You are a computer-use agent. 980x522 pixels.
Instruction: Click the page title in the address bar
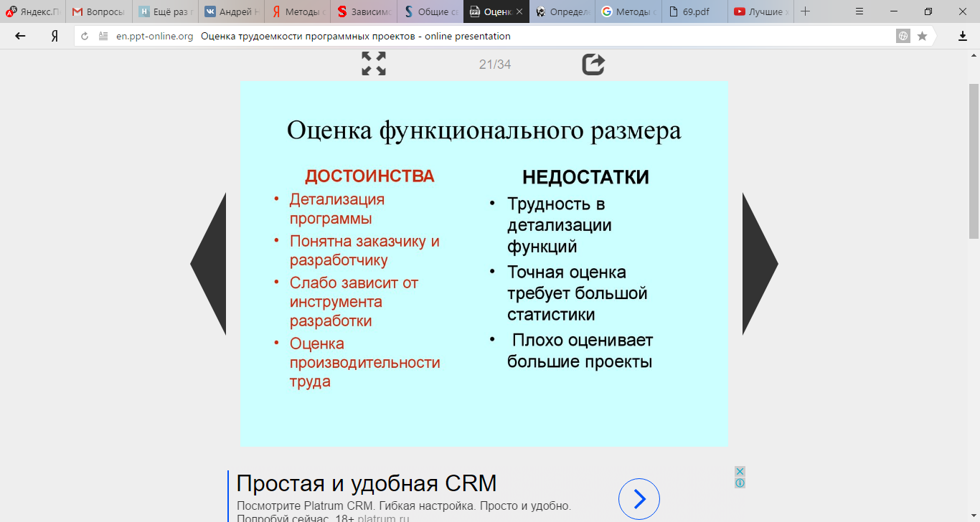point(356,36)
